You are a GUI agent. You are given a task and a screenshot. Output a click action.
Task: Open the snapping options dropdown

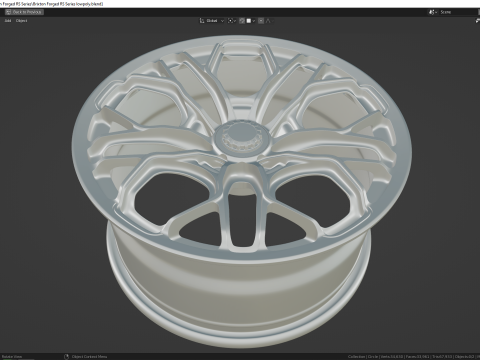[251, 21]
